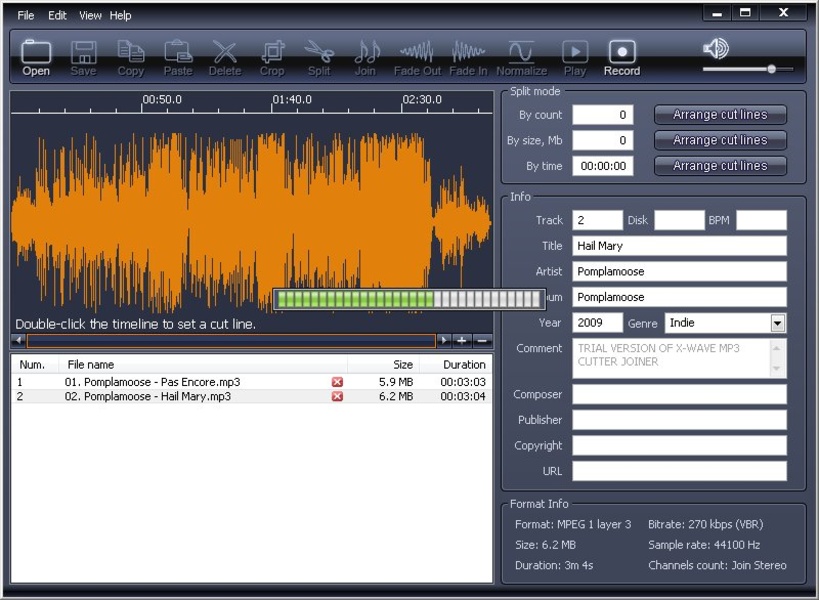819x600 pixels.
Task: Adjust the volume slider handle
Action: click(771, 69)
